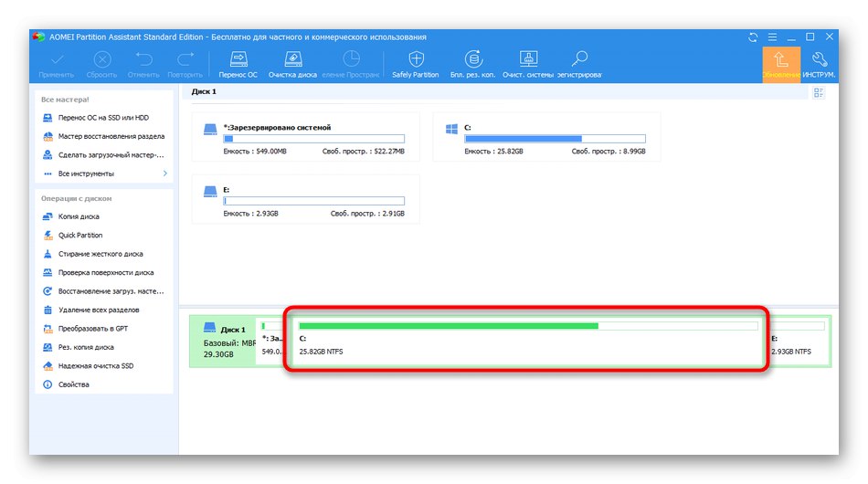Open Сделать загрузочный мастер wizard

(104, 155)
